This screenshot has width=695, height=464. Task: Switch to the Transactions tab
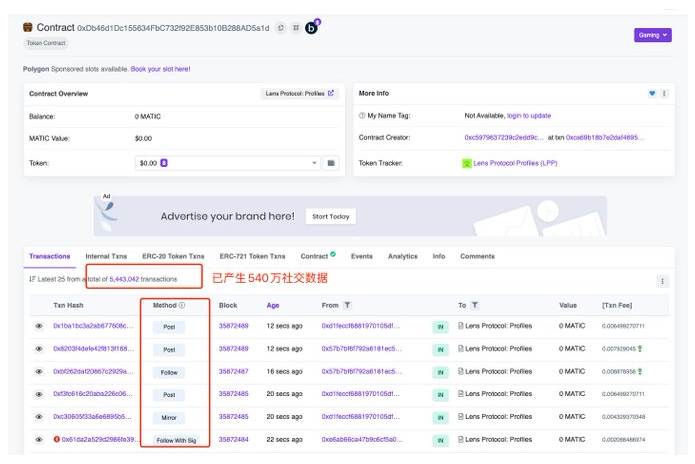point(50,256)
